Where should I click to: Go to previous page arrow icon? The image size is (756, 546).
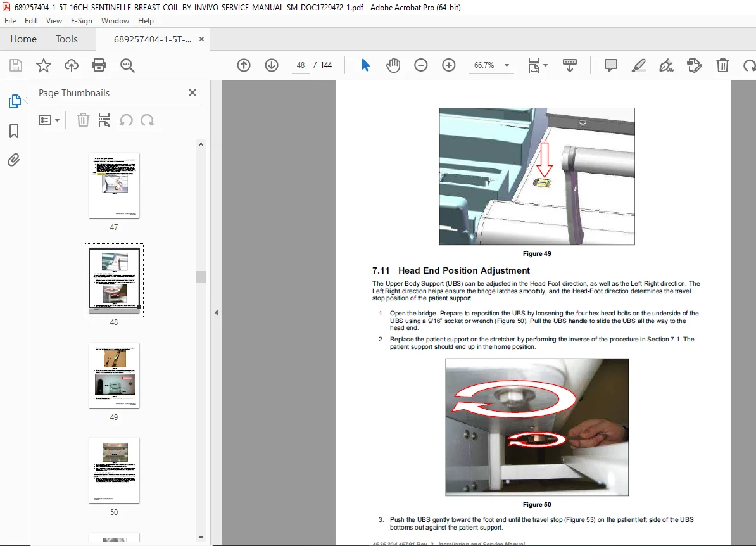coord(244,65)
